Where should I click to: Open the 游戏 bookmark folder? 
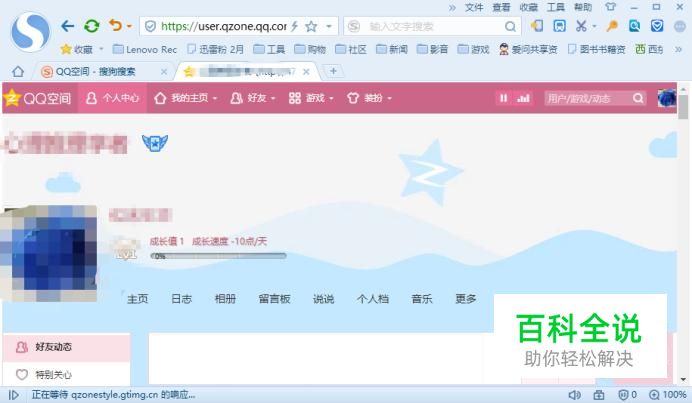click(474, 49)
